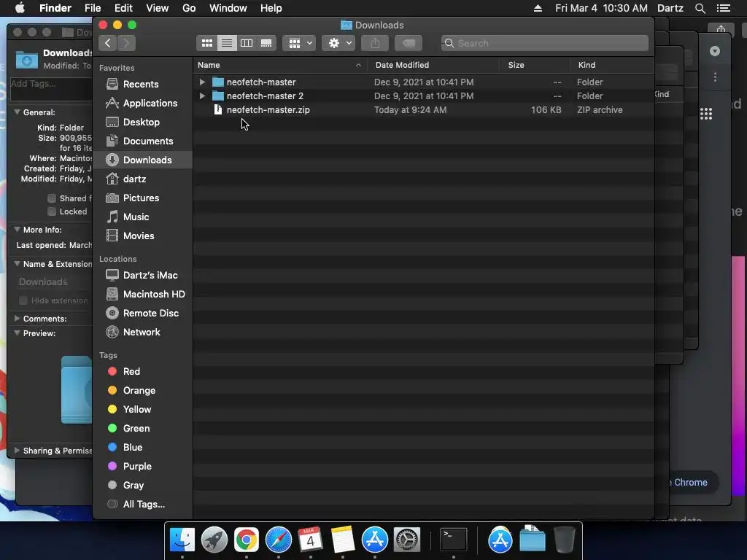The width and height of the screenshot is (747, 560).
Task: Collapse More Info section in Info window
Action: (x=18, y=230)
